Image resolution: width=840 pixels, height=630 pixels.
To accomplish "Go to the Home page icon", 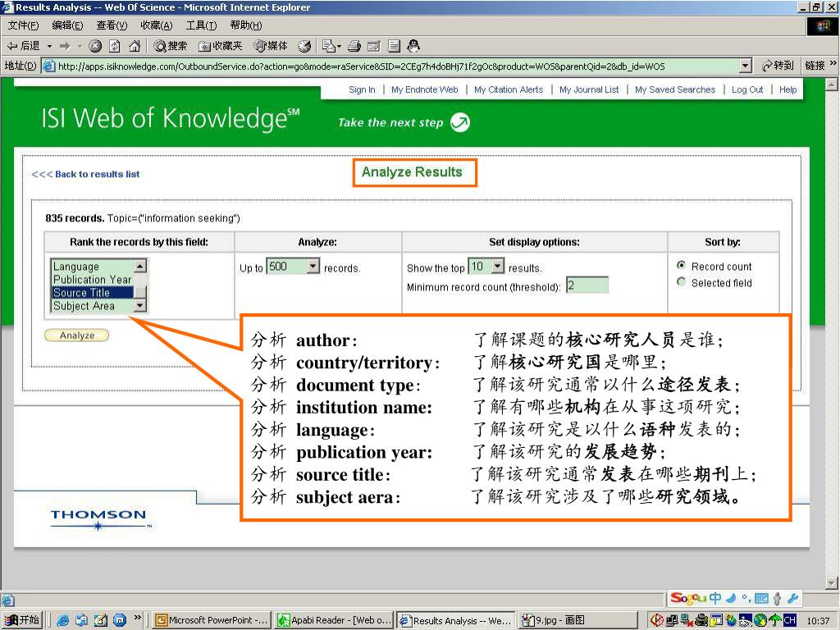I will [135, 46].
